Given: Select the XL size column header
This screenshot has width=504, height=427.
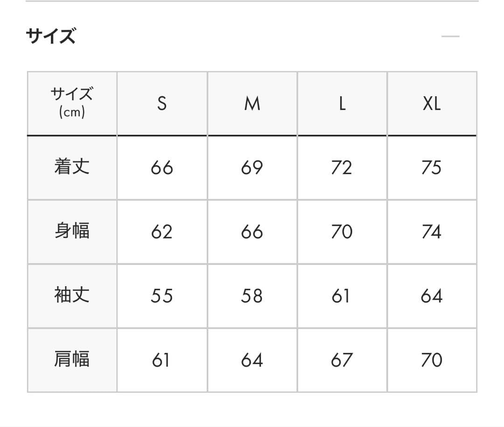Looking at the screenshot, I should tap(433, 104).
